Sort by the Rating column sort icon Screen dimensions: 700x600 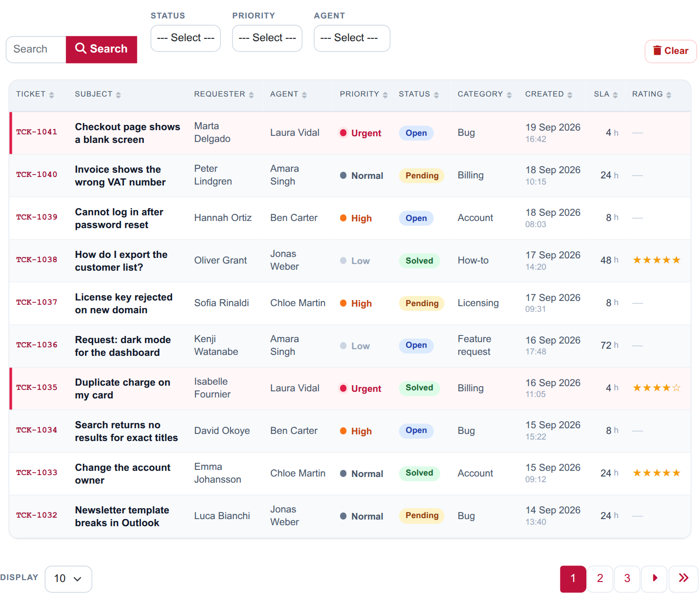point(669,95)
